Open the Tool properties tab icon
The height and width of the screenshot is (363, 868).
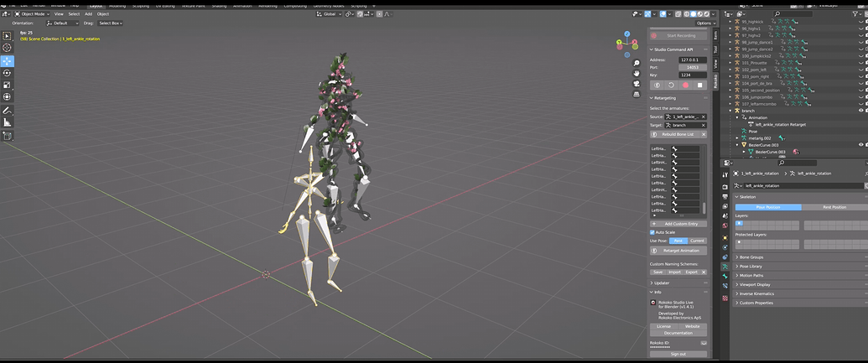(725, 175)
